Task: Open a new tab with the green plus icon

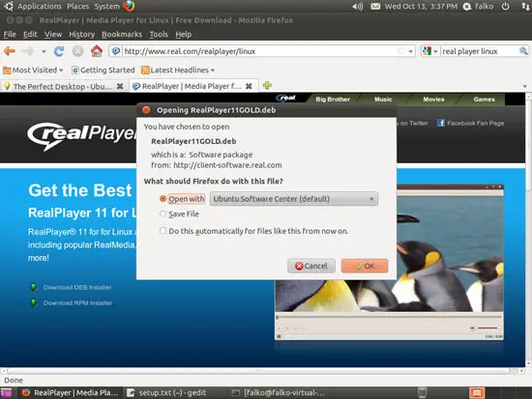Action: (x=267, y=85)
